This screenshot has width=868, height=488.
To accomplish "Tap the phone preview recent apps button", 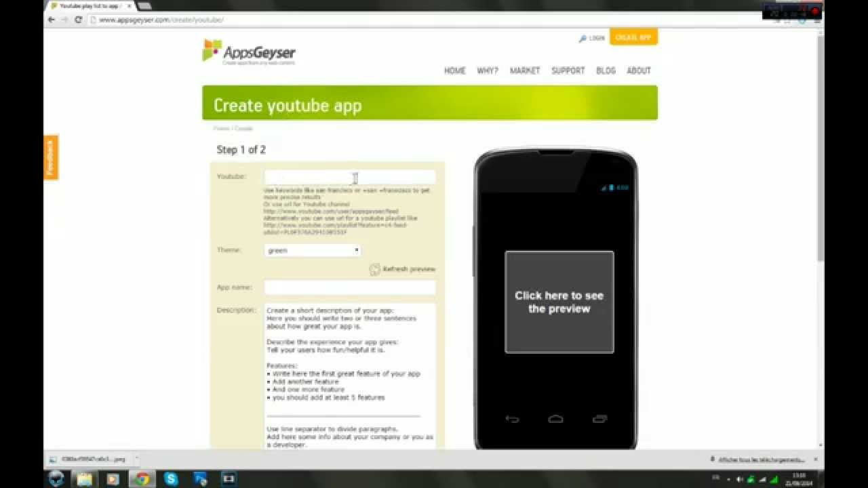I will tap(599, 419).
